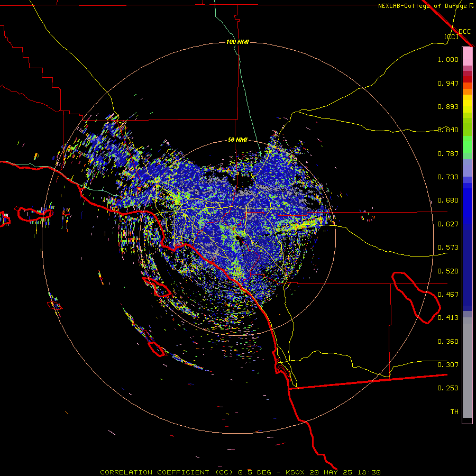
Task: Click the KSOX station identifier in caption
Action: pyautogui.click(x=295, y=472)
